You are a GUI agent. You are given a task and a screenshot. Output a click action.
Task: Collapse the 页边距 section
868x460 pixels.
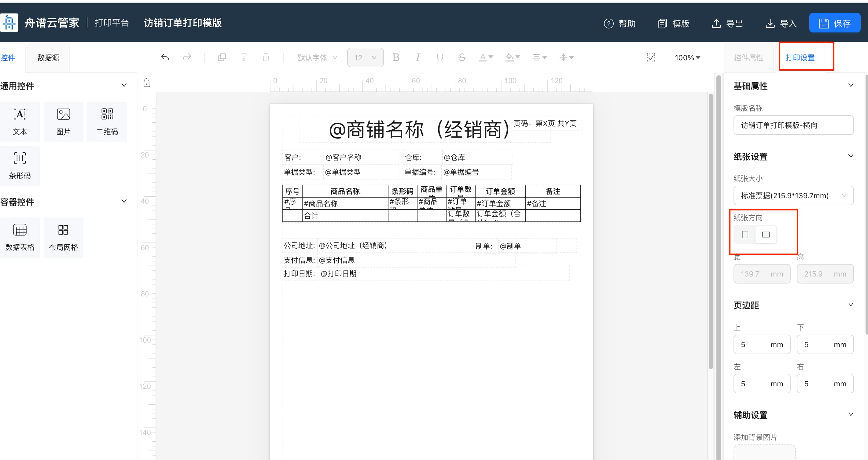click(851, 305)
